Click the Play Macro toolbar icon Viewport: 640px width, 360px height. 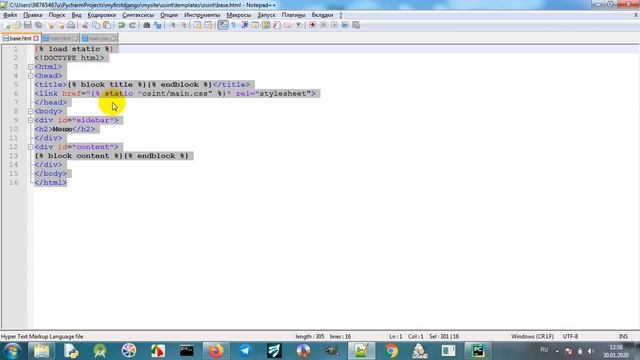334,25
